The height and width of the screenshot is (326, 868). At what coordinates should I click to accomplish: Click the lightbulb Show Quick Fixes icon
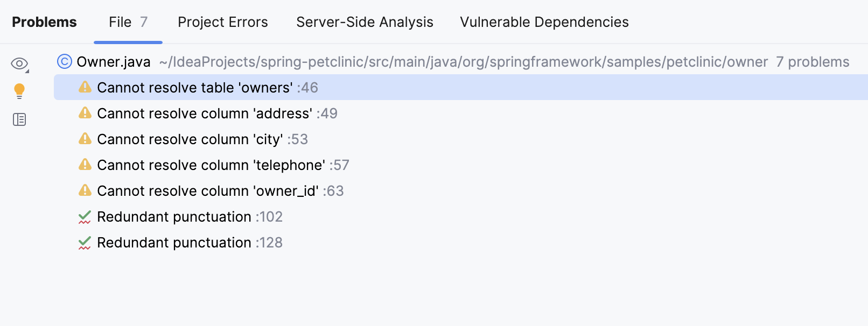coord(19,91)
